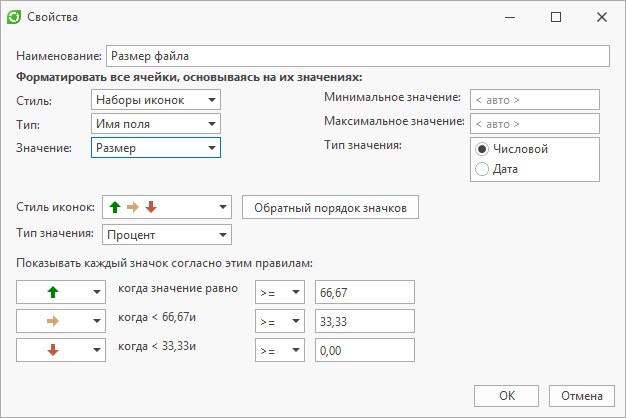The height and width of the screenshot is (418, 626).
Task: Select the Числовой radio button
Action: point(482,149)
